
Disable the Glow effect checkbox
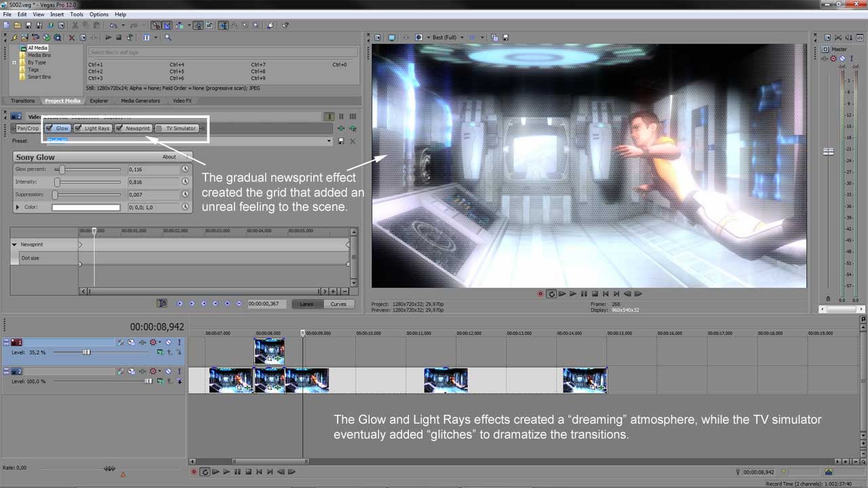[x=50, y=128]
